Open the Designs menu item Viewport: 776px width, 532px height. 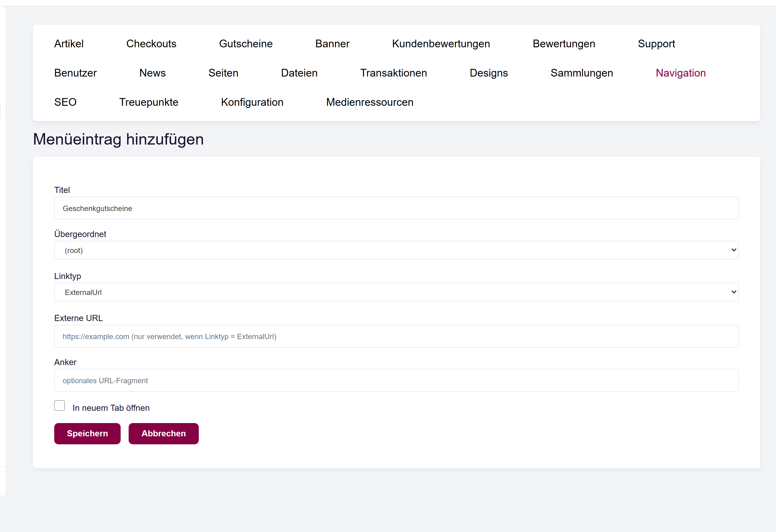click(x=488, y=73)
